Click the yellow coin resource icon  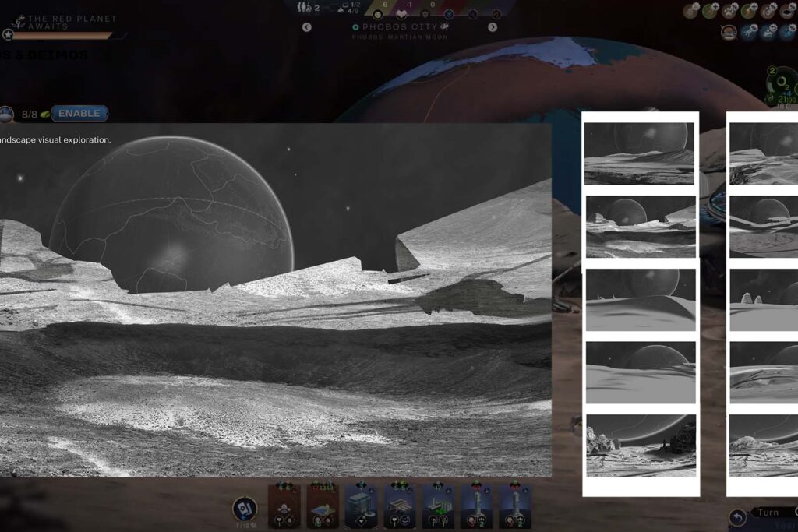tap(378, 14)
